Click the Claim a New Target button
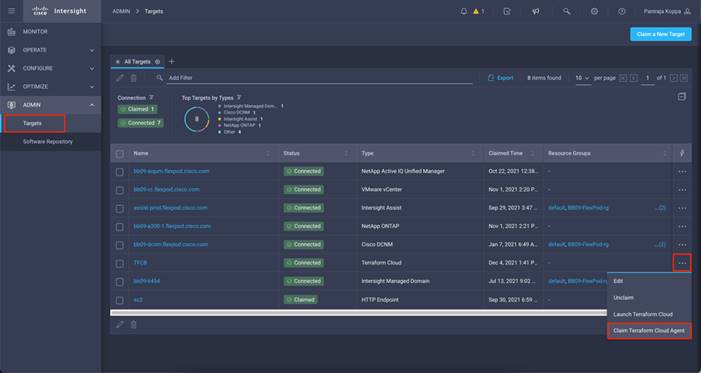701x373 pixels. (661, 34)
